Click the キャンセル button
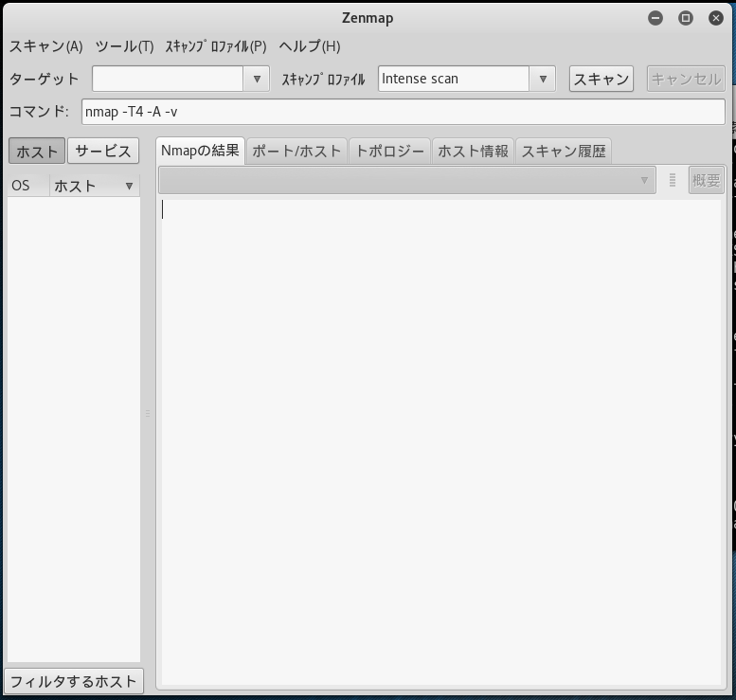 [686, 79]
